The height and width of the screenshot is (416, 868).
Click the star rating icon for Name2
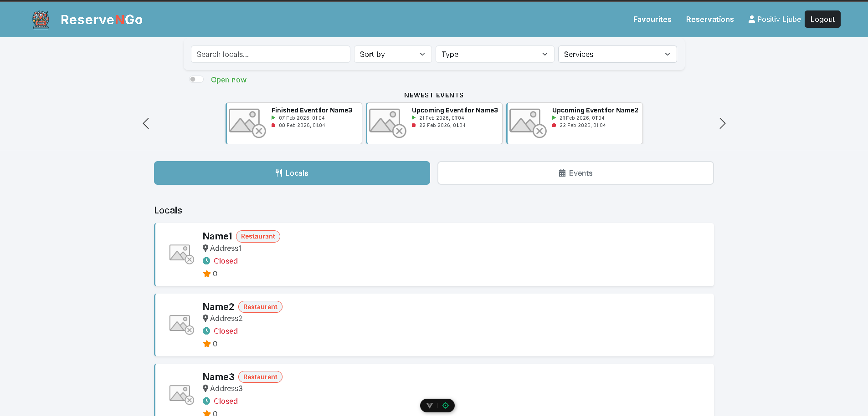(207, 344)
